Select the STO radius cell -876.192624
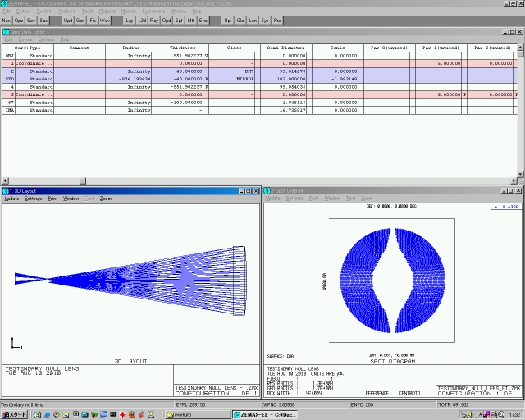 (129, 79)
